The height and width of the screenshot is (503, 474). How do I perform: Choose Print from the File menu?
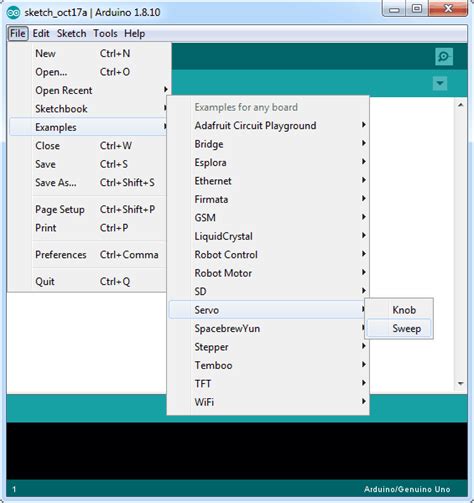(x=88, y=228)
